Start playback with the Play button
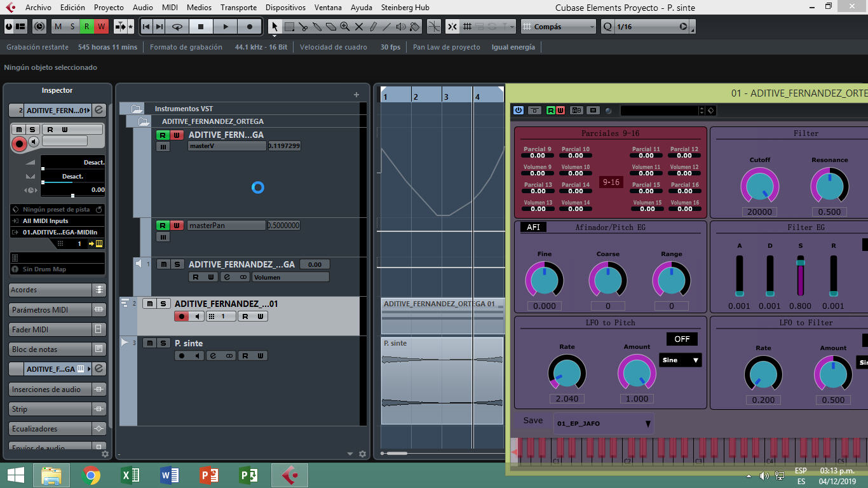 pos(225,27)
